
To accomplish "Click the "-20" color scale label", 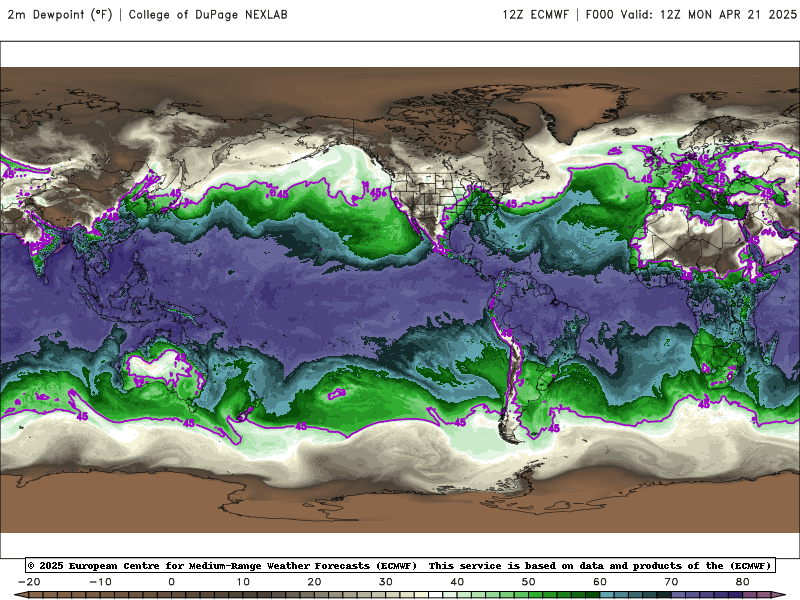I will pyautogui.click(x=29, y=582).
